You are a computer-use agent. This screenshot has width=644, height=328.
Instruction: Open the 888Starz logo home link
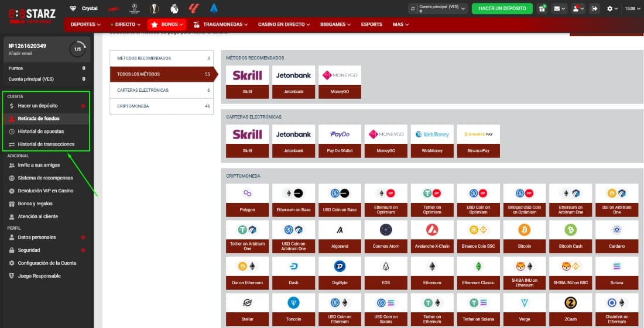(x=32, y=16)
